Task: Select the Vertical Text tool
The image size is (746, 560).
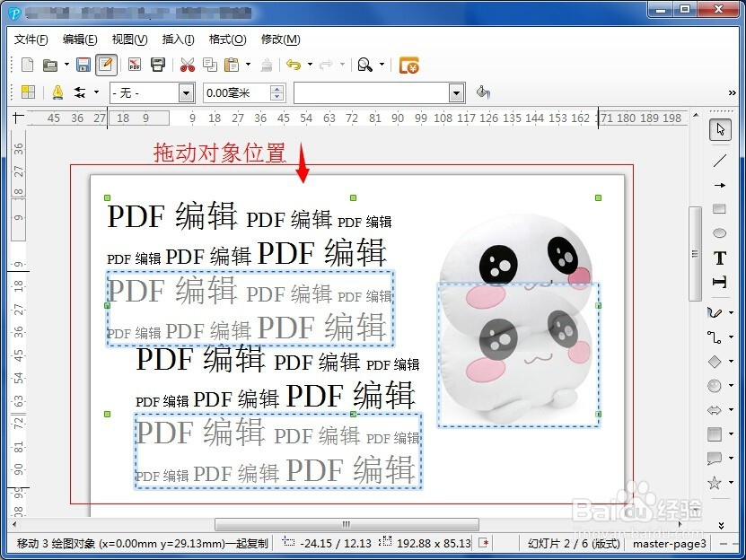Action: point(720,282)
